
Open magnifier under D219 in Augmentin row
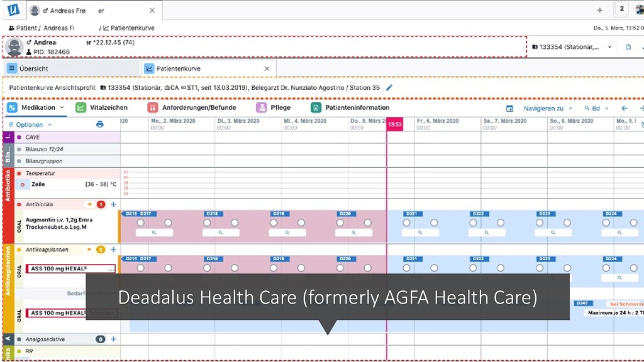tap(287, 233)
